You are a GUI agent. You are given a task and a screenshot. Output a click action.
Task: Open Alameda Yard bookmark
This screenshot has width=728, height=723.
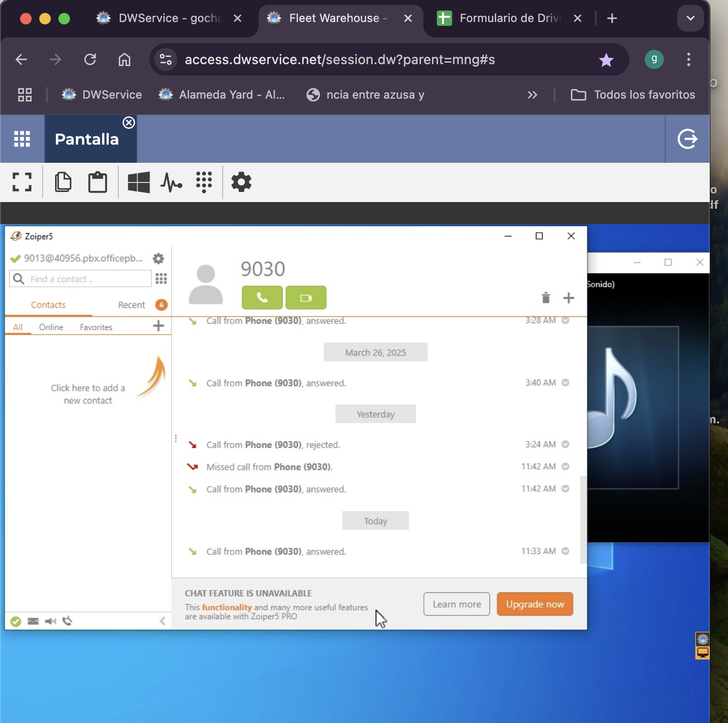tap(222, 95)
